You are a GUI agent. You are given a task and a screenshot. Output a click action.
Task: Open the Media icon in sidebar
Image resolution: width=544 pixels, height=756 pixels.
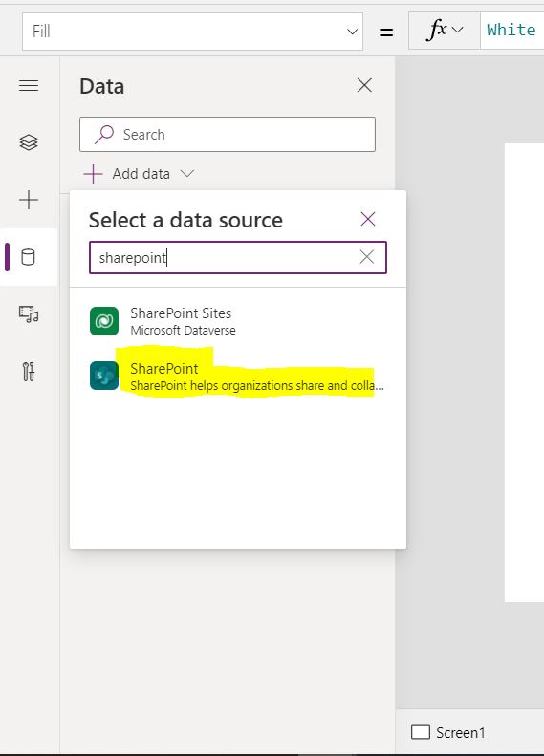pyautogui.click(x=29, y=314)
